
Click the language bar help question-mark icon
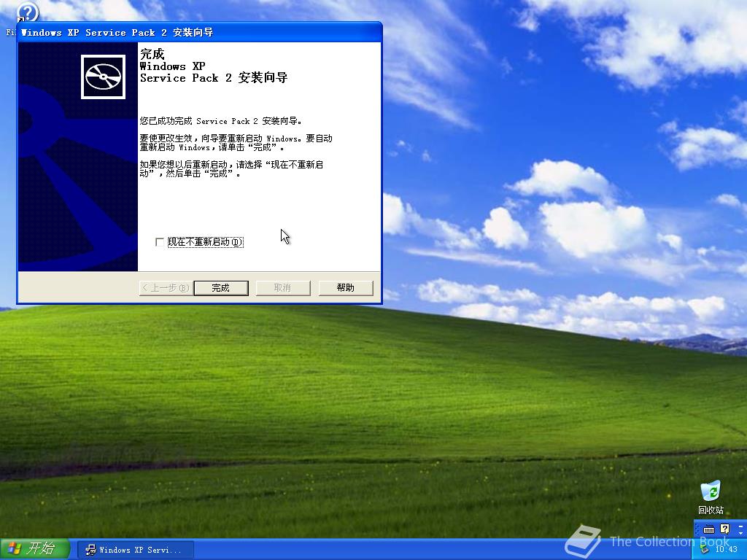coord(724,529)
